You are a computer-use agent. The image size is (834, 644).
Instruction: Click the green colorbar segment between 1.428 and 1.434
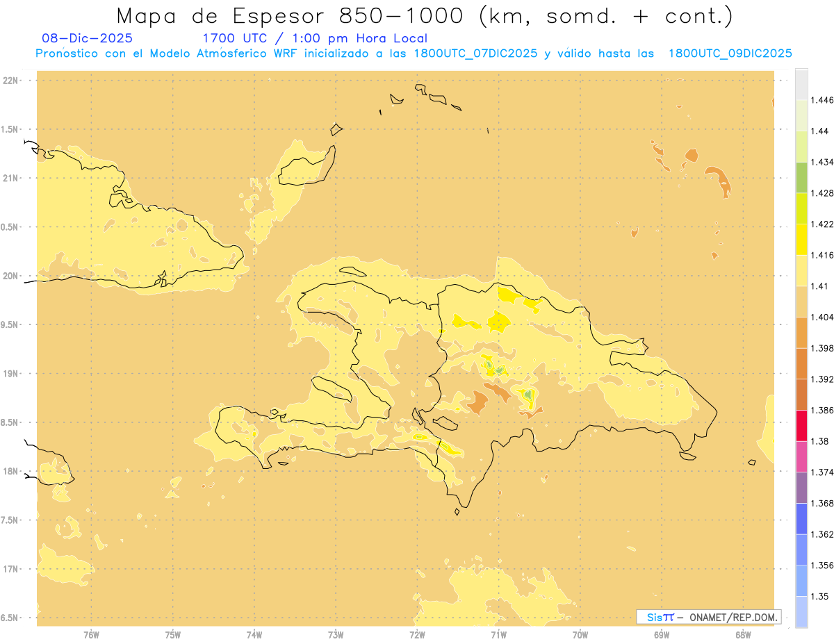[801, 177]
